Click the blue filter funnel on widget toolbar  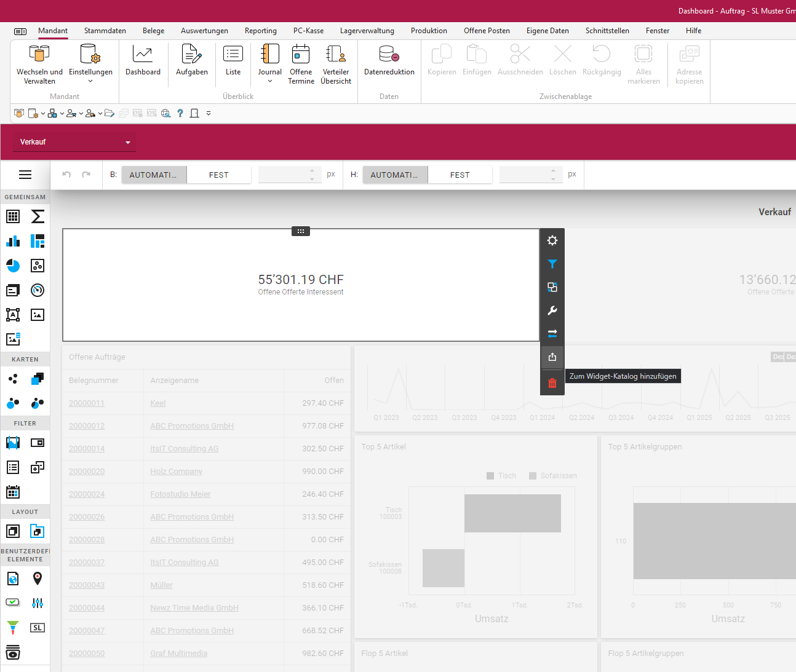[x=552, y=264]
